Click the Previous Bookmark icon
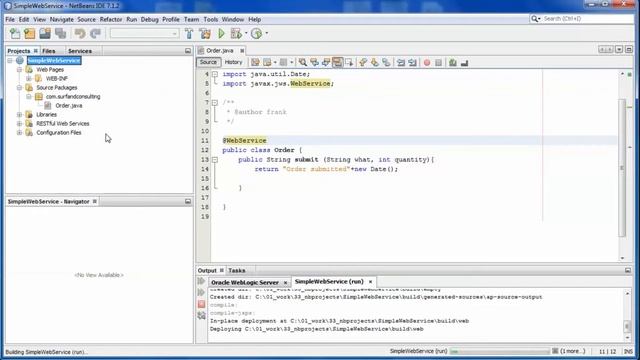The width and height of the screenshot is (640, 360). point(363,62)
